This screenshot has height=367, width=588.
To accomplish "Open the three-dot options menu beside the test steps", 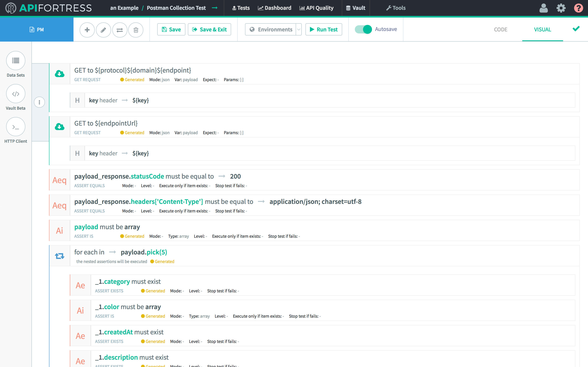I will (39, 102).
